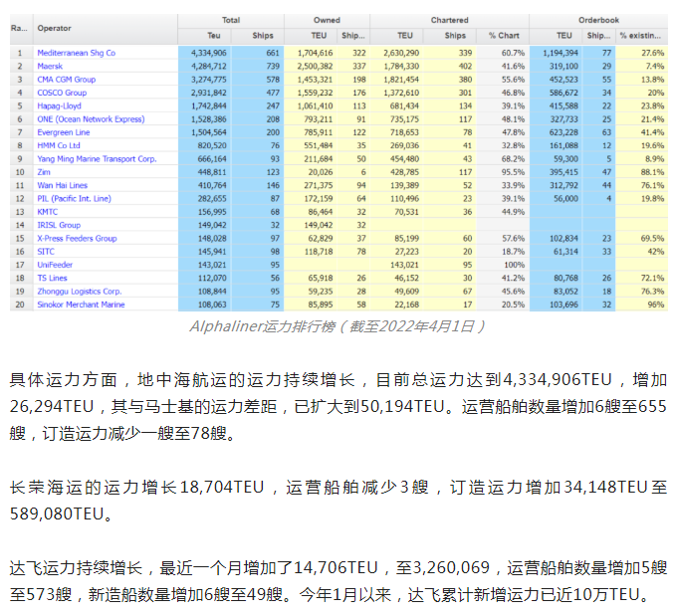
Task: Select percent chartered cell 100%
Action: pos(503,265)
